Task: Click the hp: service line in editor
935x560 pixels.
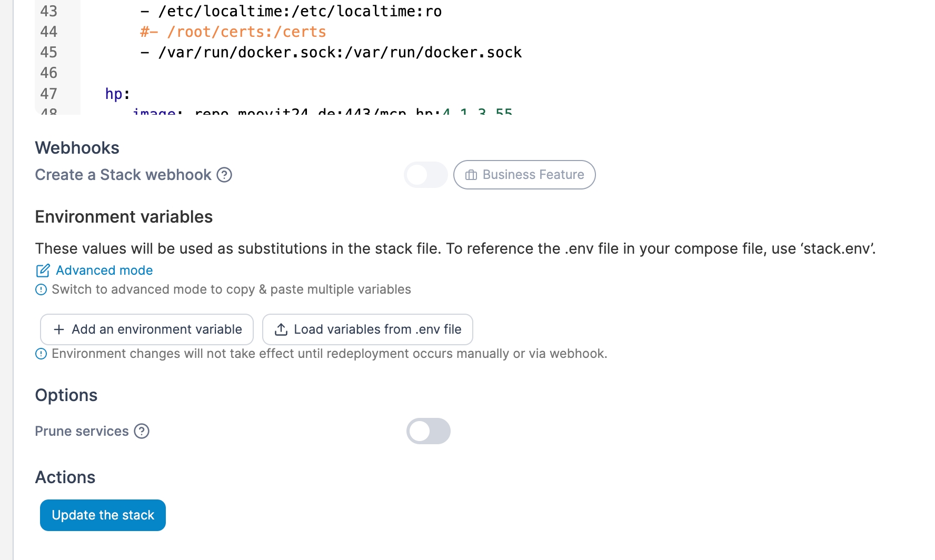Action: [117, 94]
